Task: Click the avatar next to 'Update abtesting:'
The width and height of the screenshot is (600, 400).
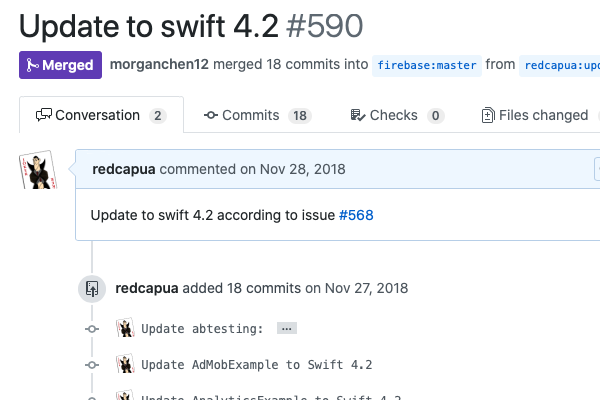Action: tap(125, 328)
